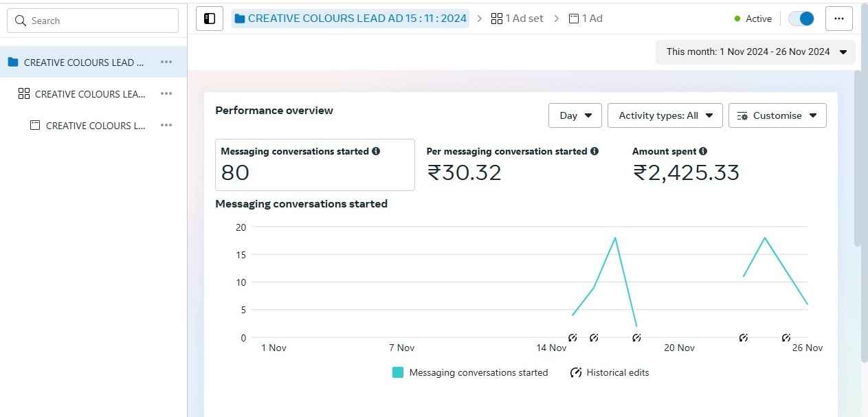This screenshot has width=868, height=417.
Task: Toggle the sidebar panel icon button
Action: click(x=210, y=19)
